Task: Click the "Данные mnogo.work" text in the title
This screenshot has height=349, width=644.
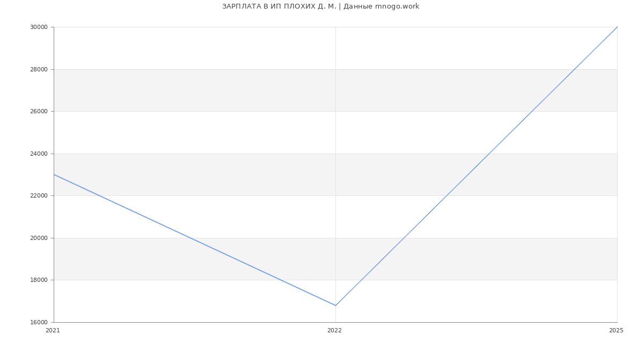Action: point(381,6)
